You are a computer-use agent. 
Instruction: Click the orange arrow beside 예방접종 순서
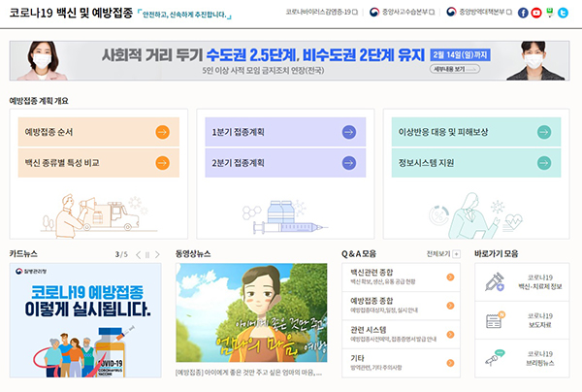(x=162, y=132)
